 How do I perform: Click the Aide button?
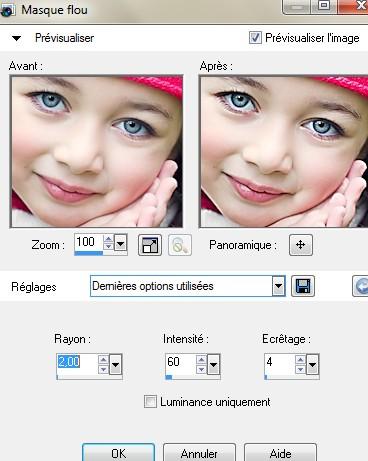[x=280, y=453]
